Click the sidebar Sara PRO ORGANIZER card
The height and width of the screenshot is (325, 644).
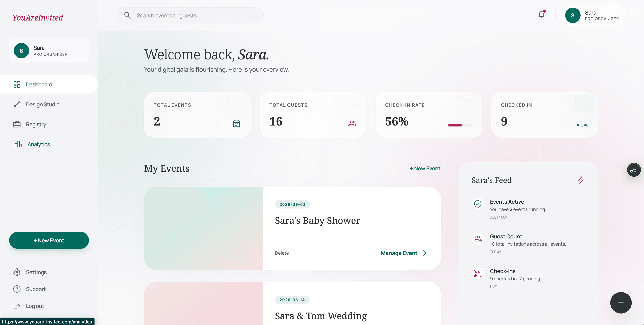point(49,51)
